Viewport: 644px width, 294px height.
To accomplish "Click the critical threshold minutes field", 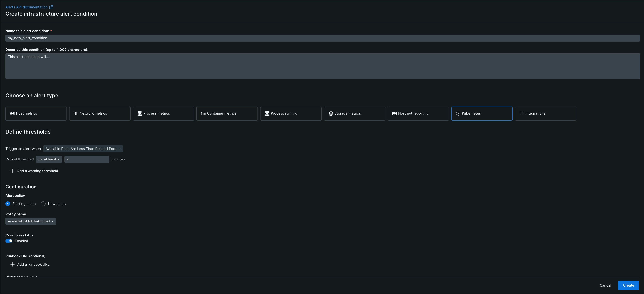I will [87, 159].
